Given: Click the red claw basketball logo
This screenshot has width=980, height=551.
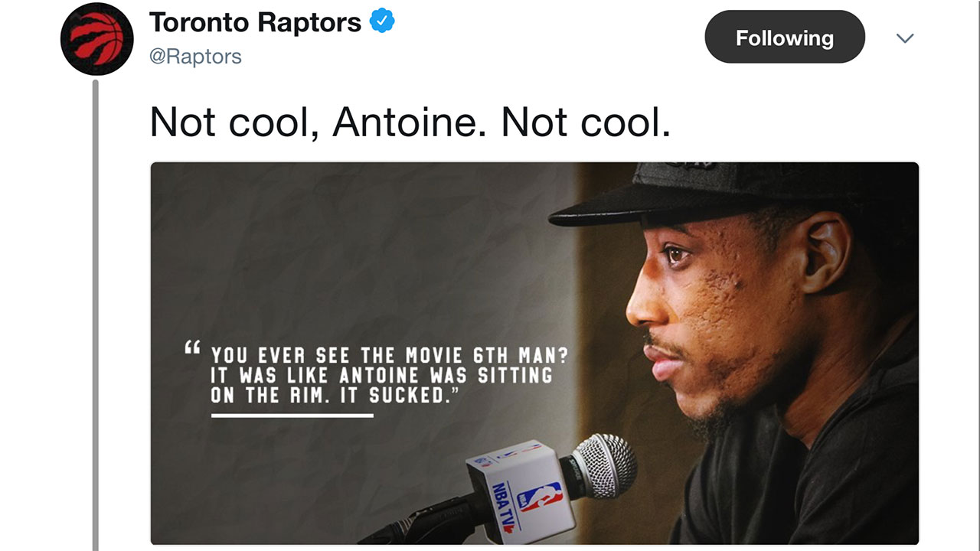Looking at the screenshot, I should coord(97,38).
